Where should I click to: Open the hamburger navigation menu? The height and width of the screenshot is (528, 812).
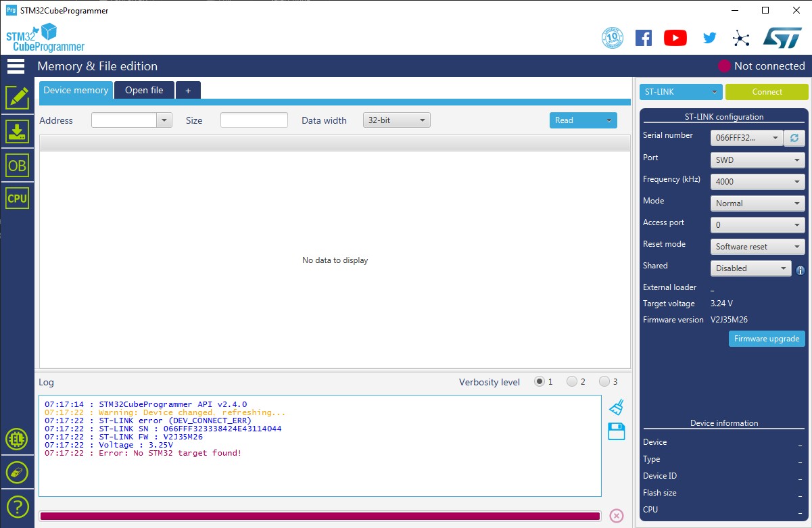(16, 66)
